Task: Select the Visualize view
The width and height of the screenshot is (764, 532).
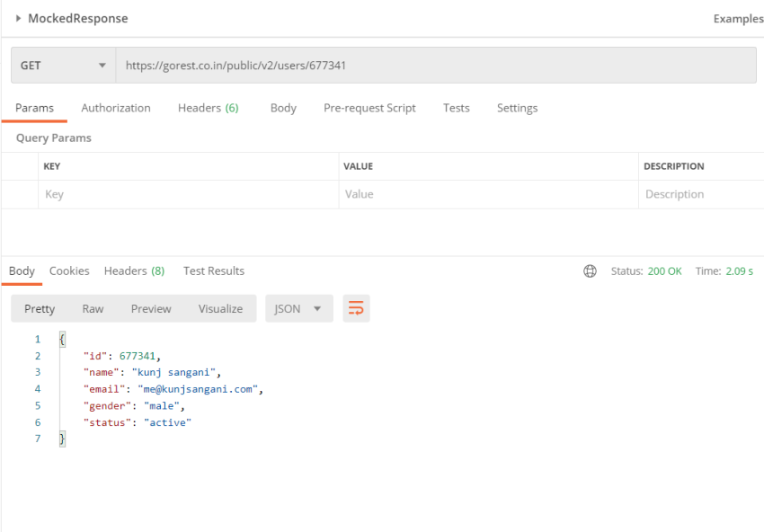Action: (220, 308)
